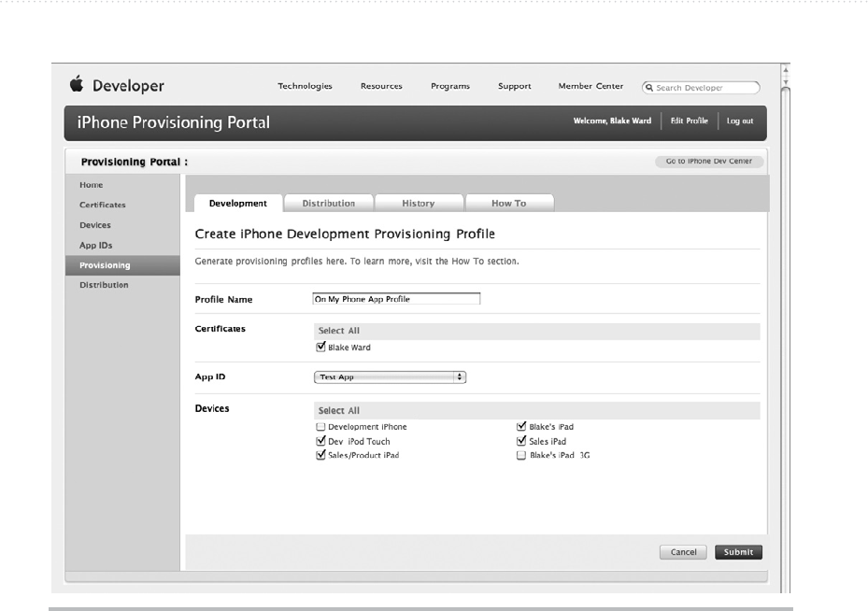Uncheck the Sales iPad device
868x611 pixels.
point(521,441)
